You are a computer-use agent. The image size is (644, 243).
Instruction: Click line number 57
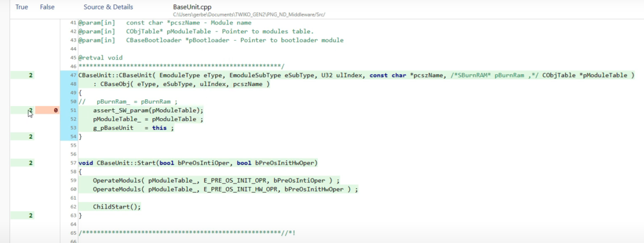click(74, 163)
